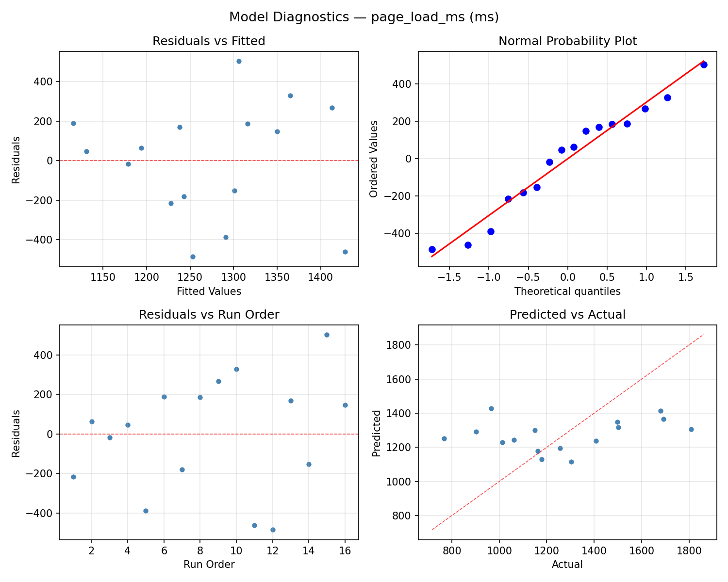The height and width of the screenshot is (582, 728).
Task: Select the point near Actual 1800 in Predicted vs Actual
Action: (691, 429)
